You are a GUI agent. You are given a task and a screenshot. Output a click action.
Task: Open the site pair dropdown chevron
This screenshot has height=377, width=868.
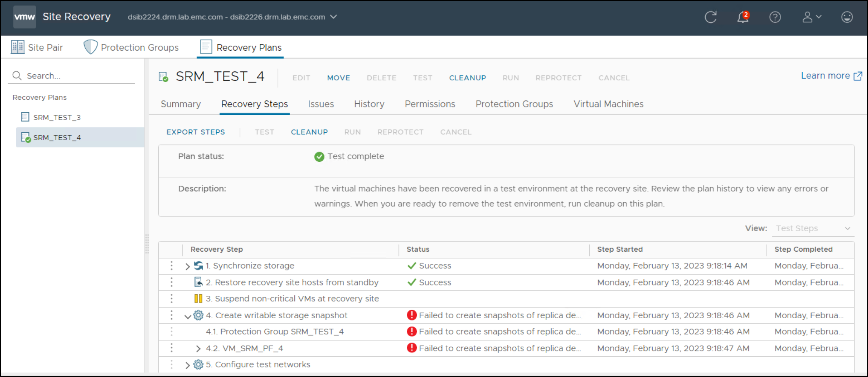tap(334, 17)
